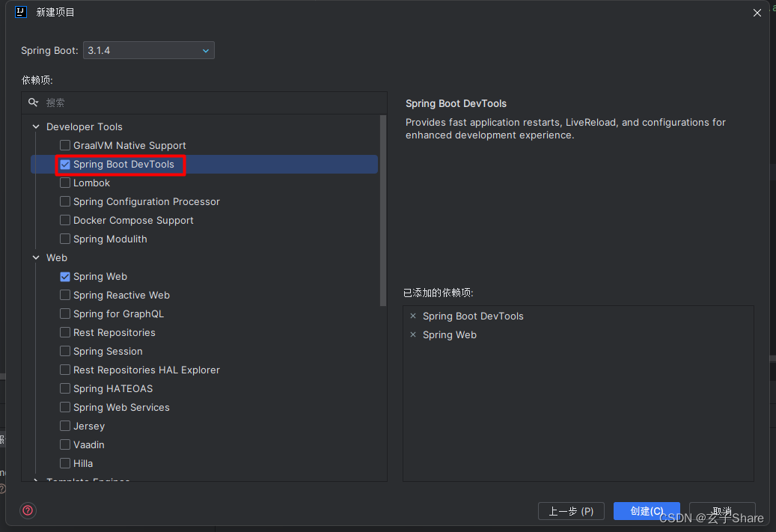The height and width of the screenshot is (532, 776).
Task: Uncheck Spring Boot DevTools checkbox
Action: click(x=65, y=165)
